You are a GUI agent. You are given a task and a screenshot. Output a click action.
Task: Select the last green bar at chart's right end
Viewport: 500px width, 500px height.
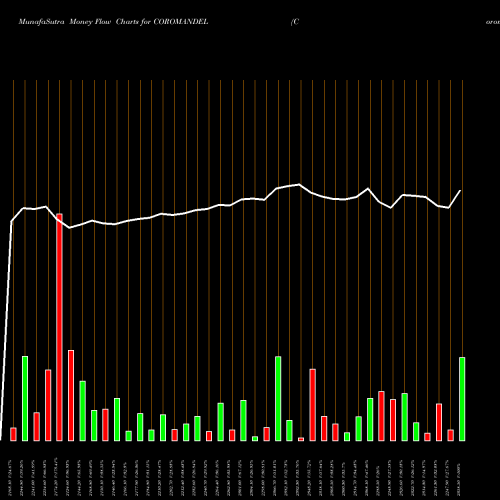(462, 399)
